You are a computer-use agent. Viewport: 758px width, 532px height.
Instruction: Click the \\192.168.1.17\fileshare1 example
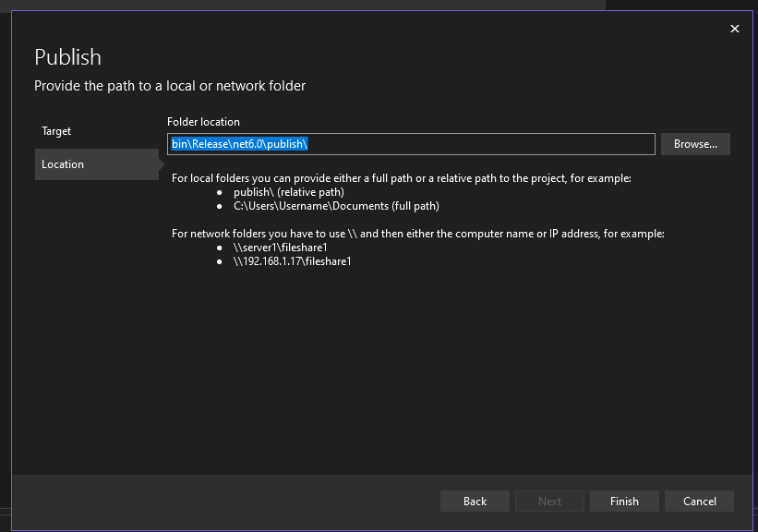[x=292, y=261]
